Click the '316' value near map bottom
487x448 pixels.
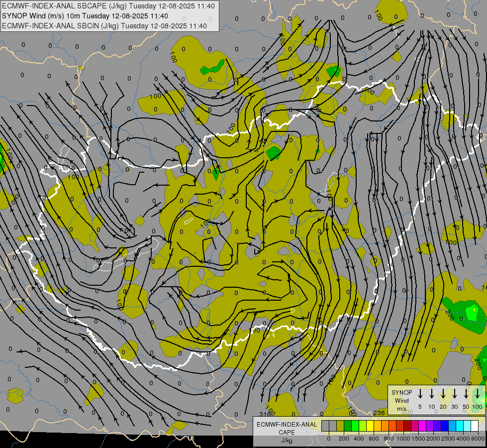pos(265,414)
